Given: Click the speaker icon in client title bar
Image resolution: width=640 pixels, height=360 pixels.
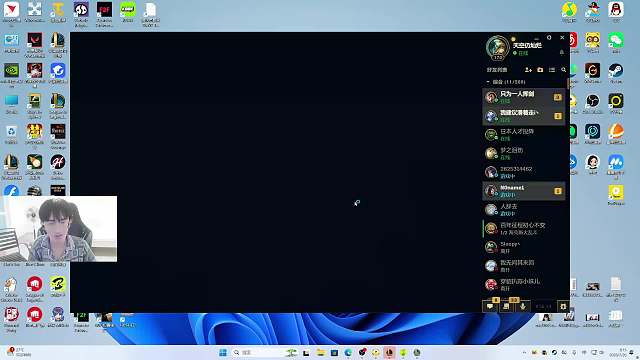Looking at the screenshot, I should click(549, 38).
